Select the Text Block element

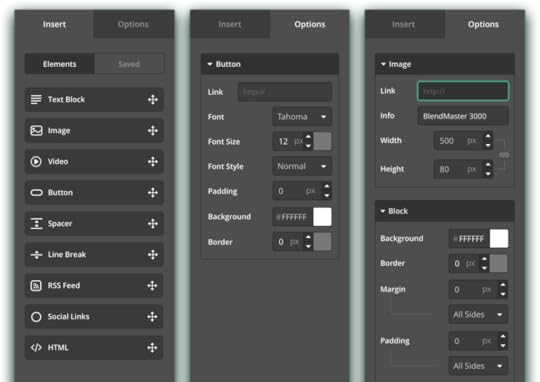coord(94,100)
